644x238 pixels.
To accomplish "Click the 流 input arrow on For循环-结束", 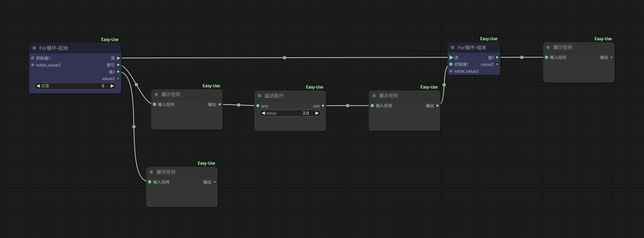I will (451, 57).
